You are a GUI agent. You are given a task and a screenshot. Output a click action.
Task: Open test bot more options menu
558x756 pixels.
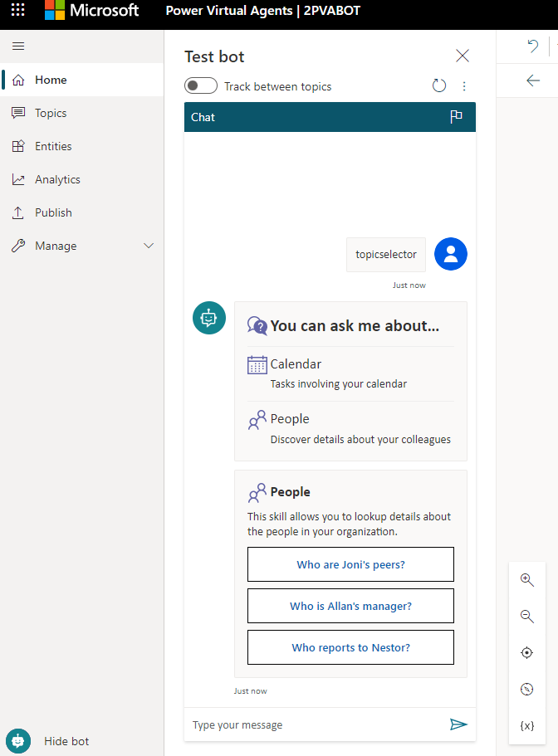464,86
